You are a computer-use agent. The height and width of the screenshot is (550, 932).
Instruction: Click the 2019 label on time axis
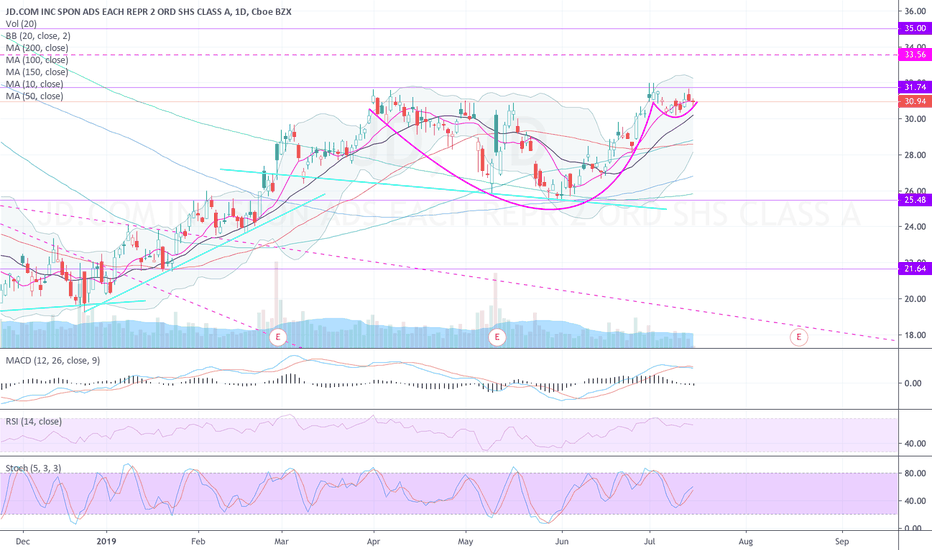(x=107, y=541)
